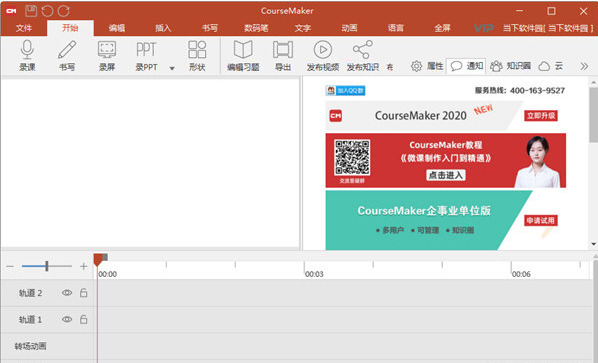
Task: Click 发布知识 share knowledge icon
Action: pyautogui.click(x=363, y=55)
